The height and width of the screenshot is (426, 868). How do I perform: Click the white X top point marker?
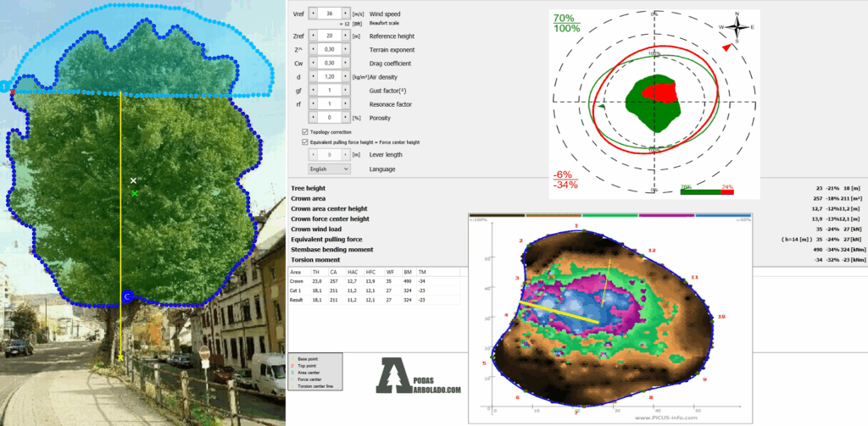[133, 180]
